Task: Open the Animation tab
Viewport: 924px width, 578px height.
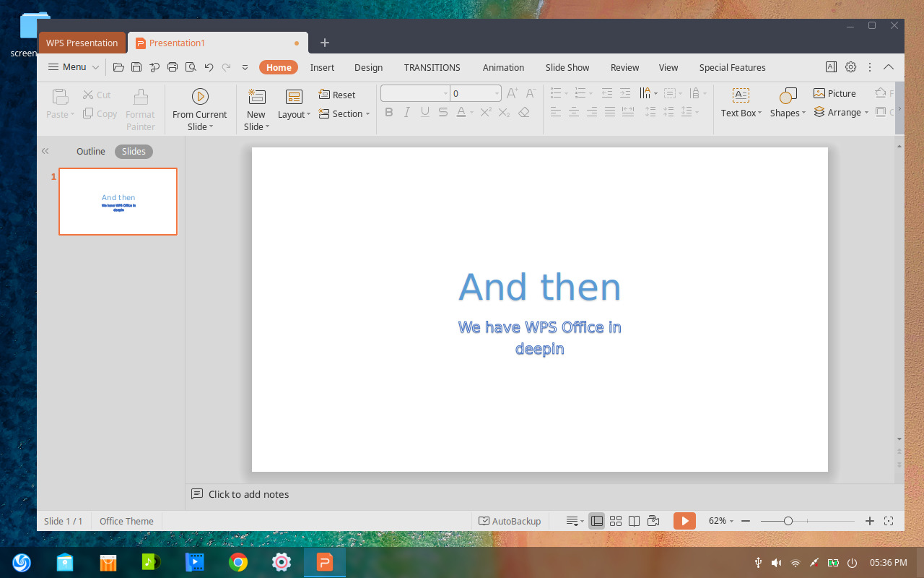Action: click(503, 67)
